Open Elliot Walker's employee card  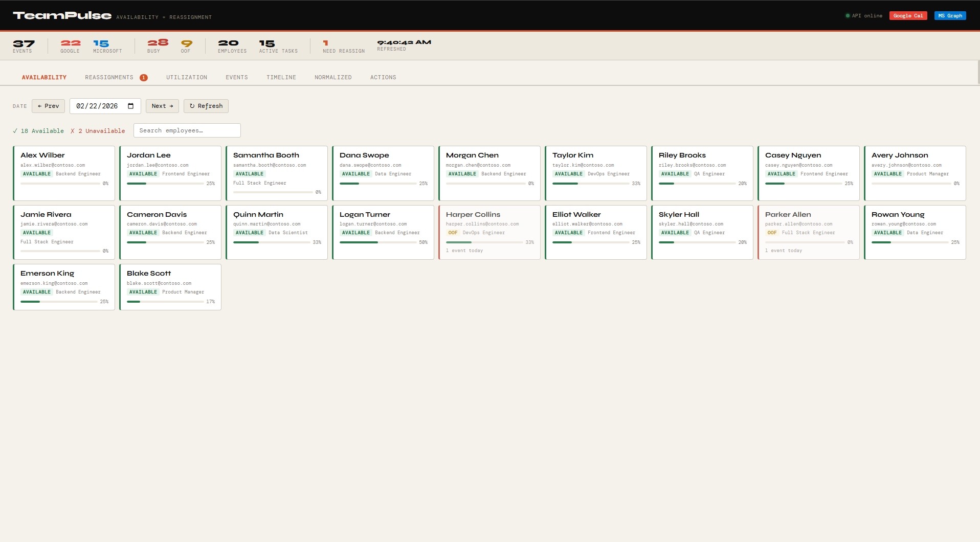pos(596,233)
